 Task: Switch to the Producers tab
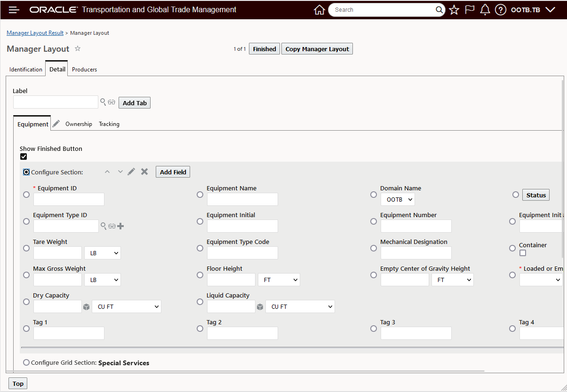84,69
